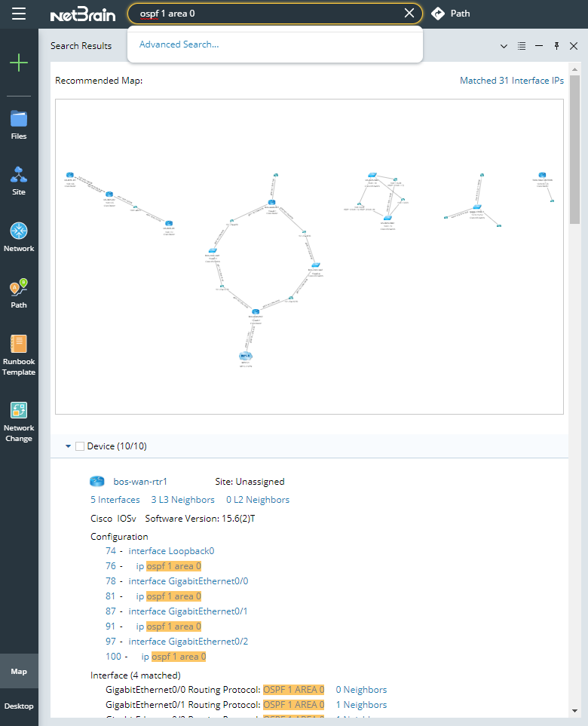Open the Advanced Search link
This screenshot has width=588, height=726.
[179, 44]
